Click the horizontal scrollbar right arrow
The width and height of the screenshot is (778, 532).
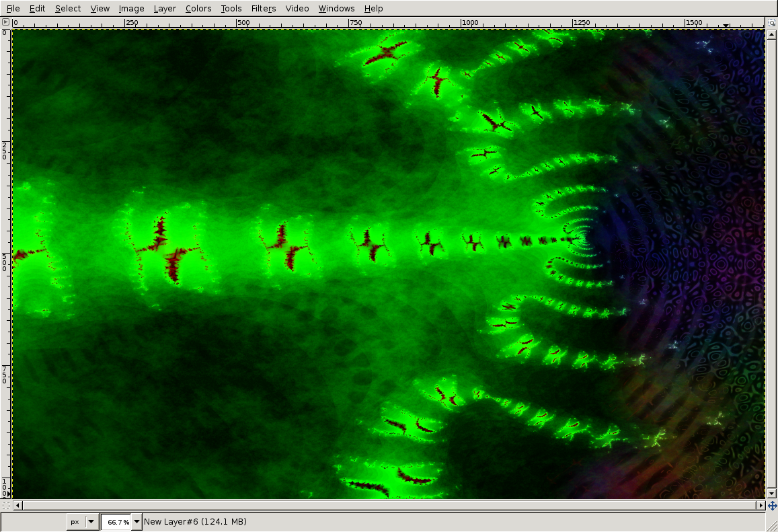click(x=761, y=505)
